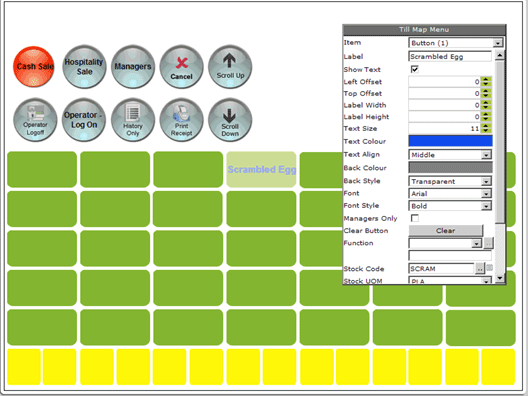Click the Clear button
Viewport: 528px width, 396px height.
[446, 231]
